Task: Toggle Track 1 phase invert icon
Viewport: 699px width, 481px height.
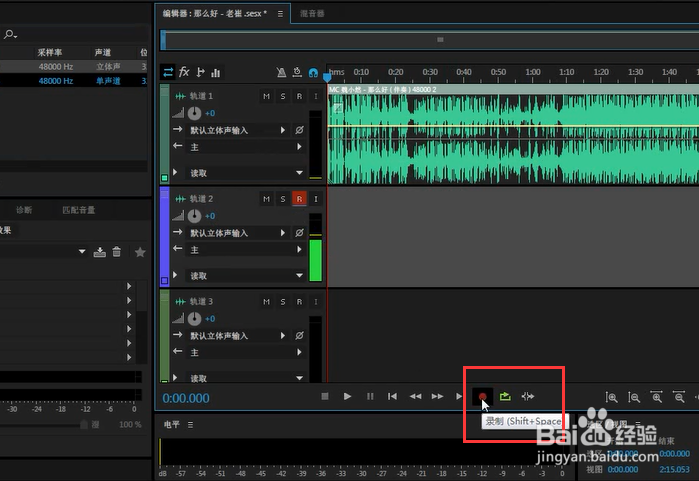Action: click(x=299, y=130)
